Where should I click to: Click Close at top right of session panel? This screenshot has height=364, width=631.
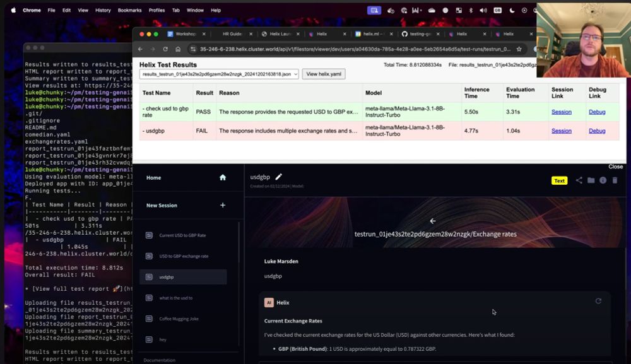coord(615,167)
